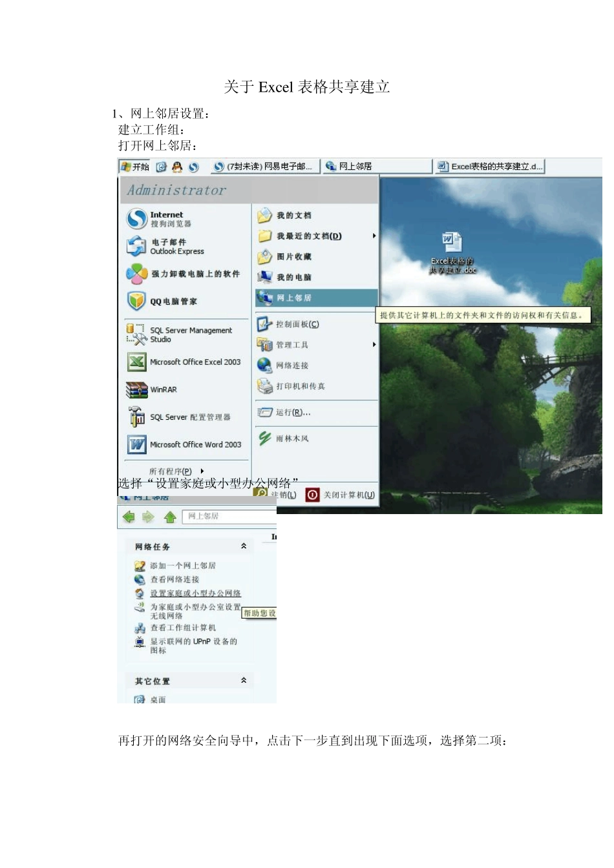The width and height of the screenshot is (614, 868).
Task: Click the Forward arrow in 网上邻居 window
Action: 148,517
